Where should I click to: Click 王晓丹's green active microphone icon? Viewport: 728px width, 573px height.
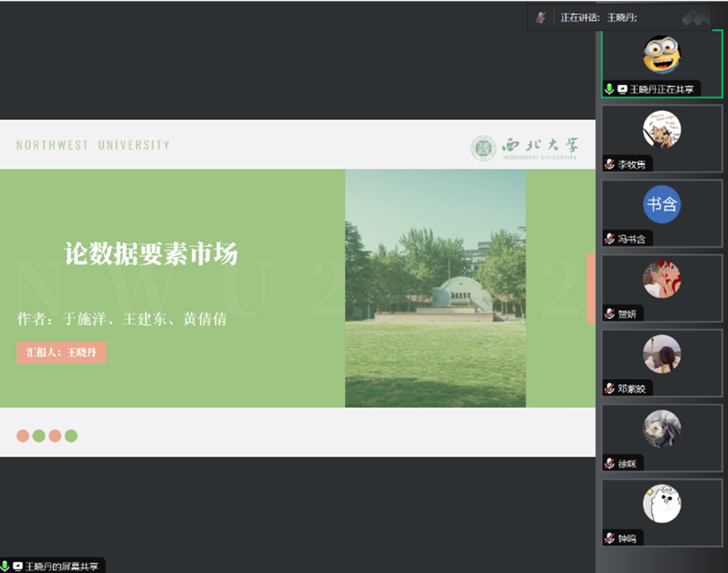click(x=610, y=89)
